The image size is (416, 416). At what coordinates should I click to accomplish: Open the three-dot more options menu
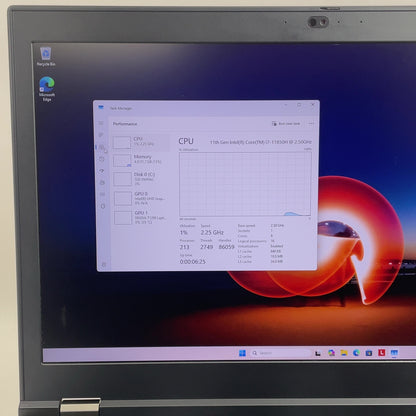(x=311, y=124)
